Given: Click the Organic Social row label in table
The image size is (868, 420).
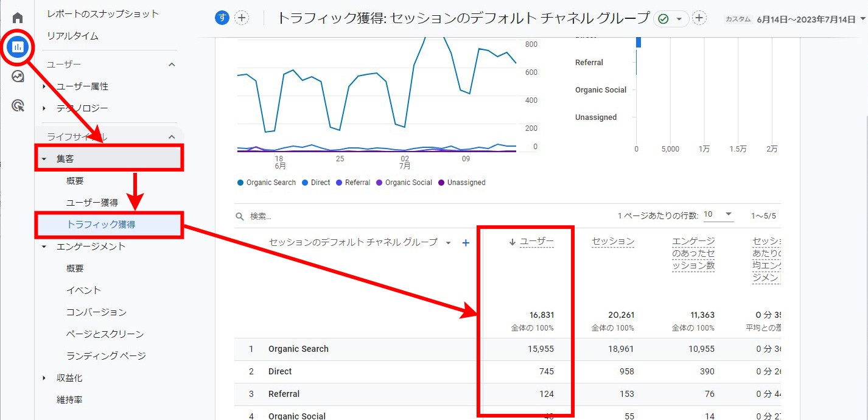Looking at the screenshot, I should pos(297,416).
